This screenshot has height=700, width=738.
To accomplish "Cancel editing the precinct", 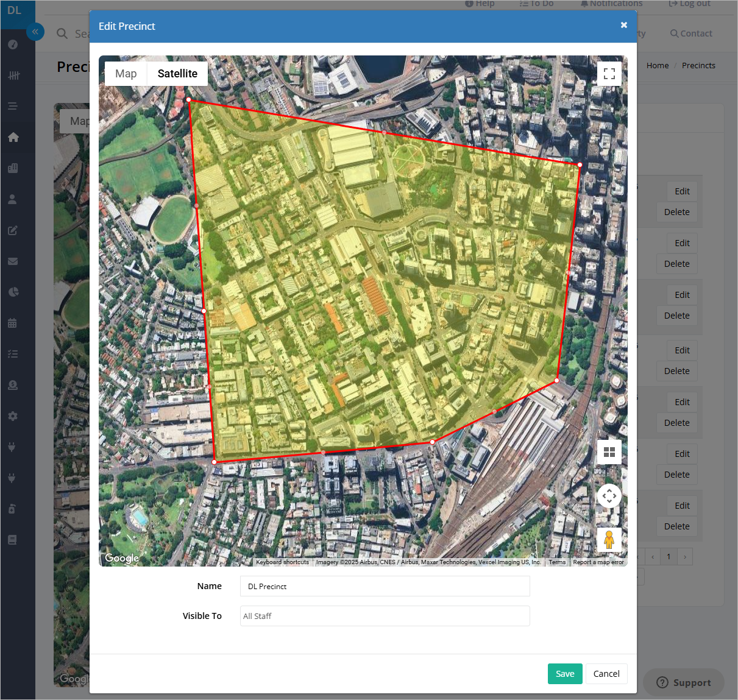I will pyautogui.click(x=606, y=674).
